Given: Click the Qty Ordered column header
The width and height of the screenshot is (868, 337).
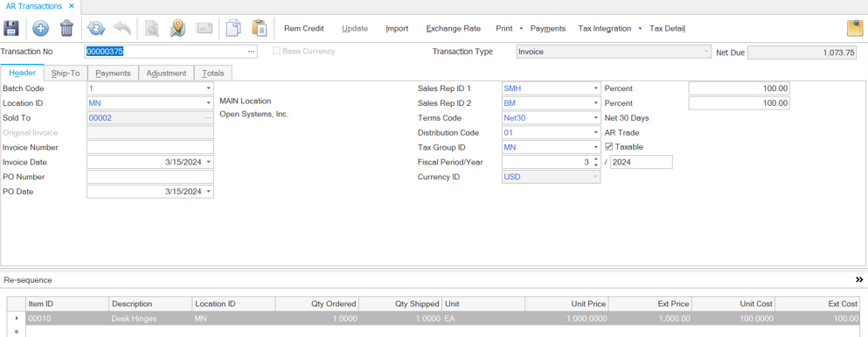Looking at the screenshot, I should click(x=317, y=304).
